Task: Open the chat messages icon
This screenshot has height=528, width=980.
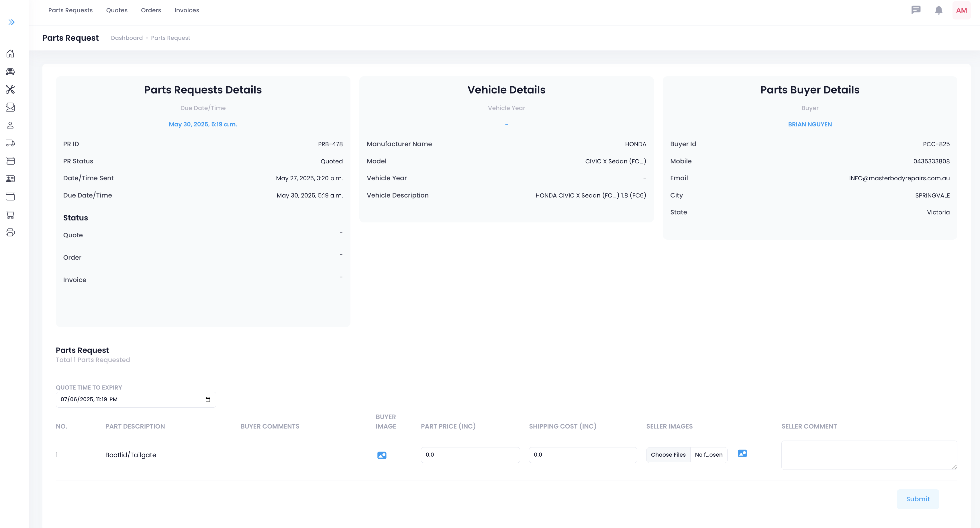Action: point(916,10)
